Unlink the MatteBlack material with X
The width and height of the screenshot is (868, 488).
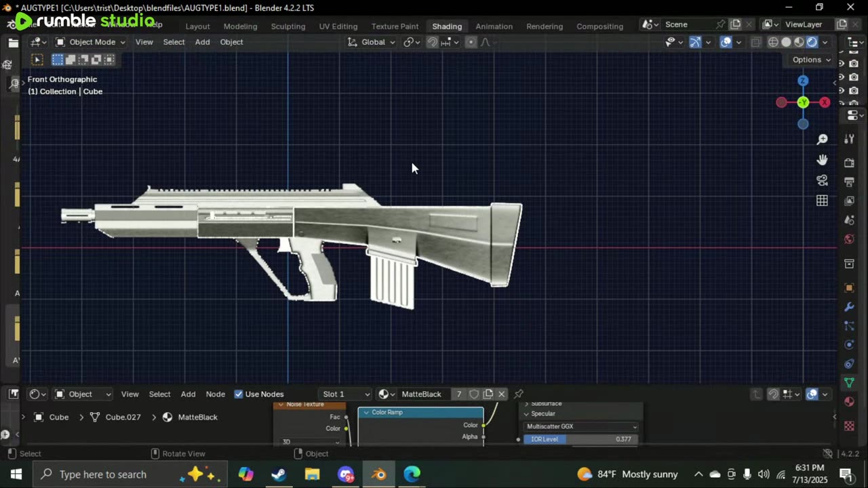(502, 394)
